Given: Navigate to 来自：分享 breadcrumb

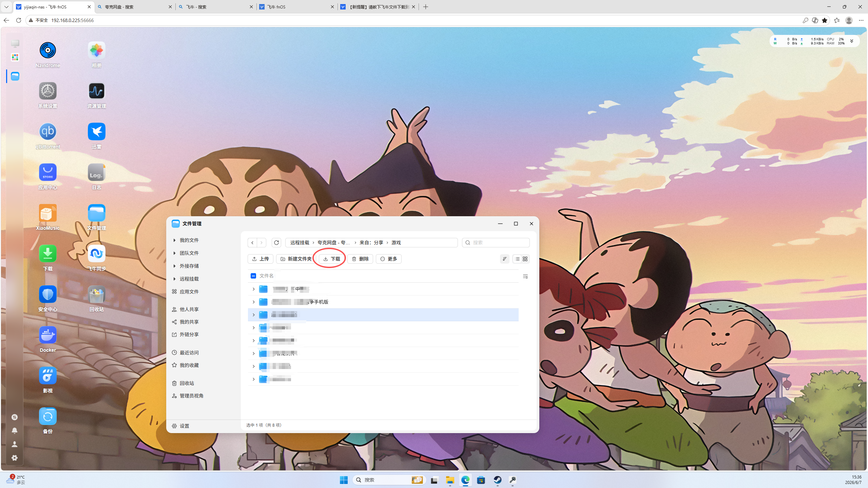Looking at the screenshot, I should (371, 243).
